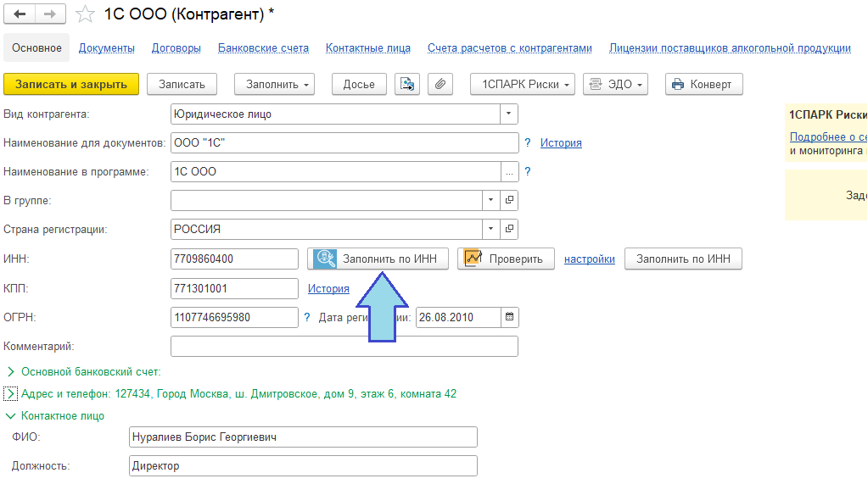Open the Документы tab
Viewport: 868px width, 484px height.
coord(106,48)
